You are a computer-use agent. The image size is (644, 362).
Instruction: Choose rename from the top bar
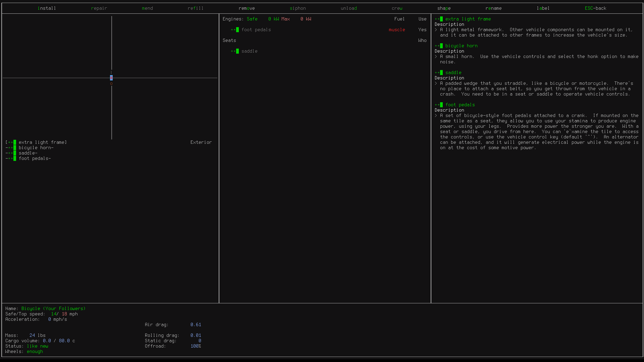click(493, 8)
